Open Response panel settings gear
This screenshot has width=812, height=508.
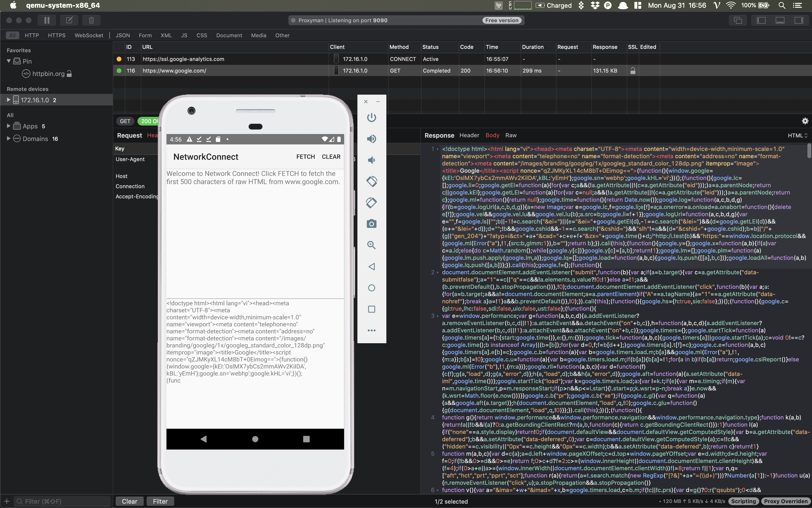[805, 121]
